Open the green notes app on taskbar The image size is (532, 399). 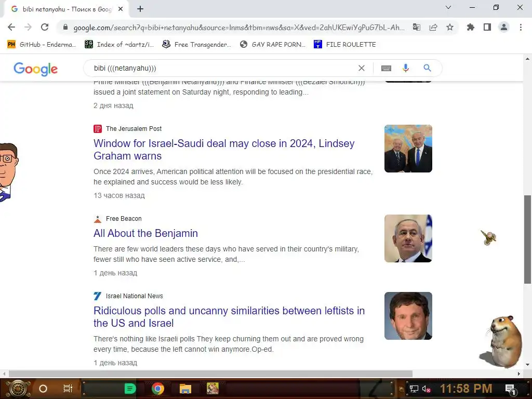coord(130,389)
